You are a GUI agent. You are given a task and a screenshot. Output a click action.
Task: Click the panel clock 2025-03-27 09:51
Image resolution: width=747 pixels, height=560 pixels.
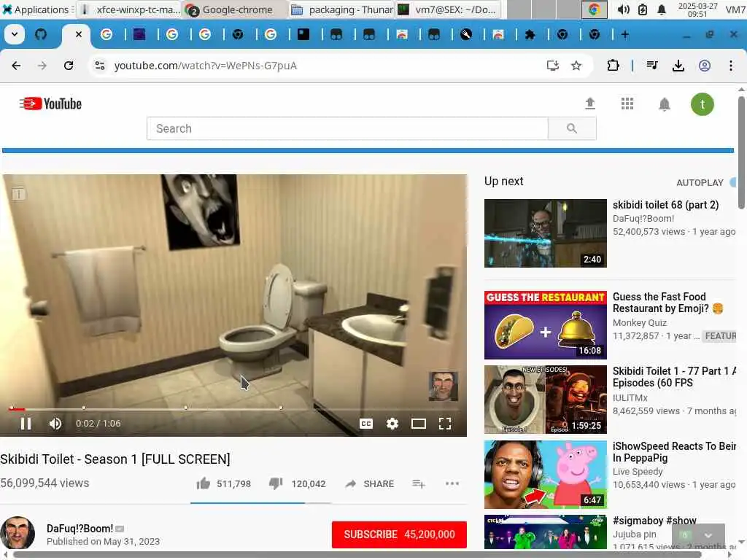tap(698, 9)
